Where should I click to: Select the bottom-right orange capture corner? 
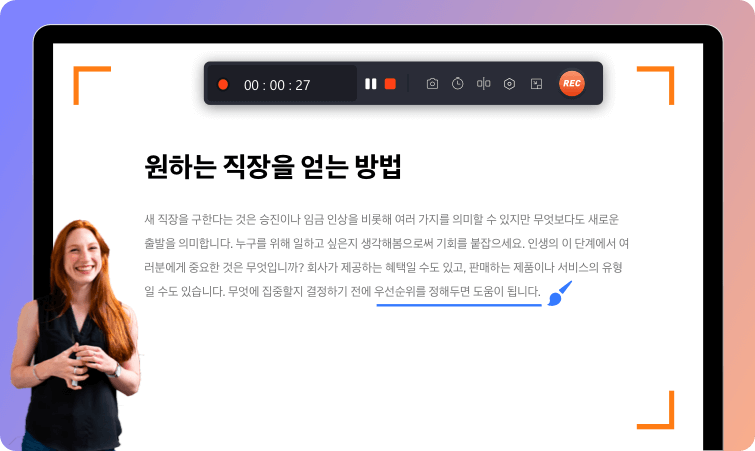coord(659,413)
